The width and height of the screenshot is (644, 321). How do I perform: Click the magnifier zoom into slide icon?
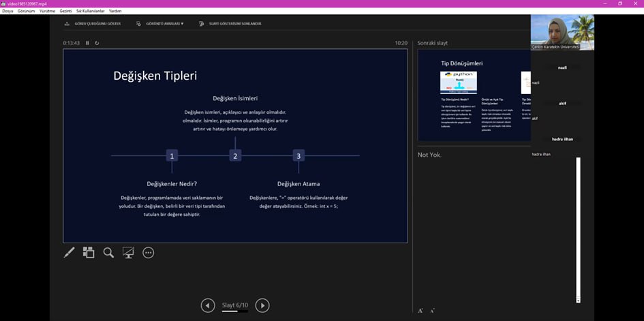tap(108, 253)
